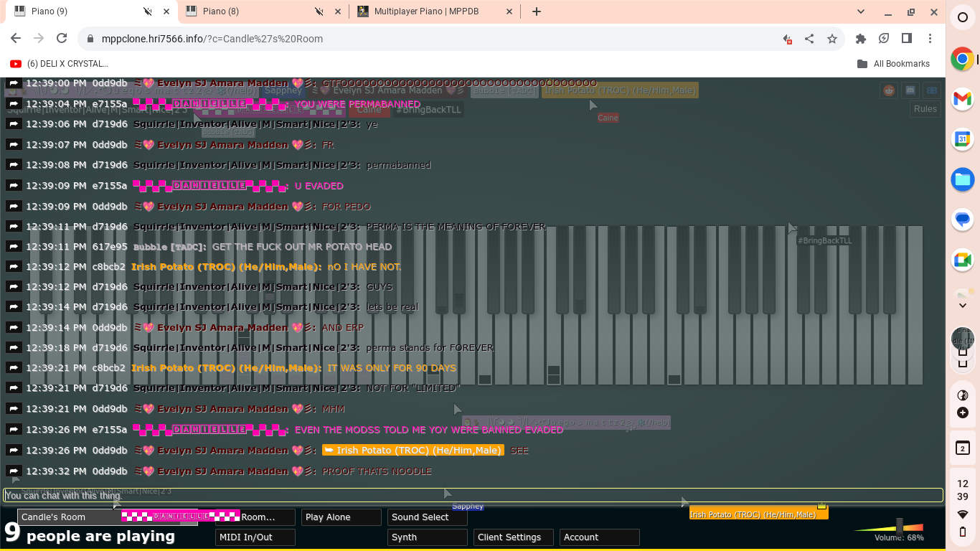Click reply arrow on Bubble's 12:39:11 message
Screen dimensions: 980x551
pos(14,246)
